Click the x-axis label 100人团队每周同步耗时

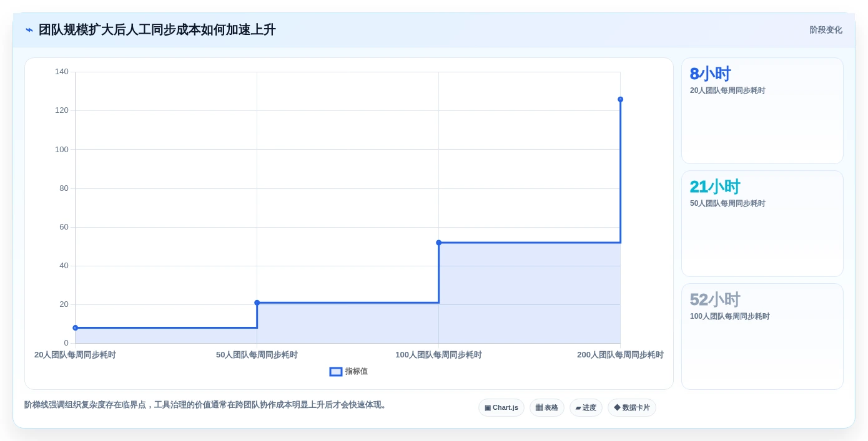(438, 355)
